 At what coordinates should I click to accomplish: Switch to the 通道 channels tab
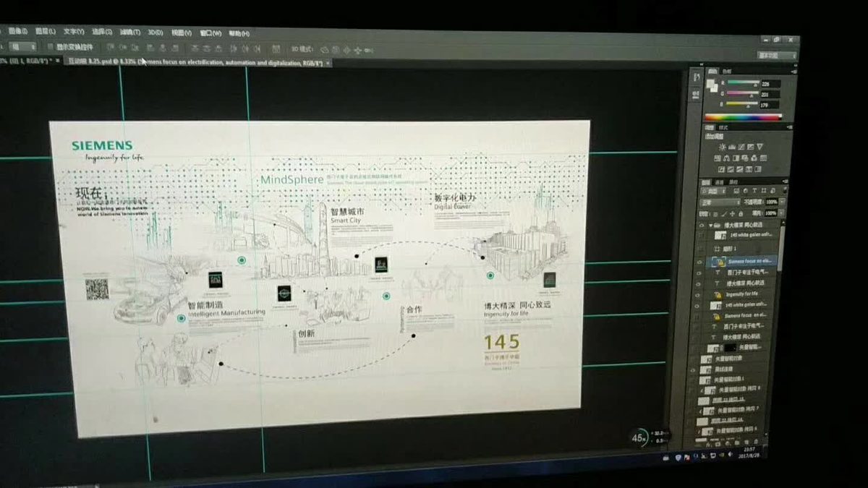point(719,182)
